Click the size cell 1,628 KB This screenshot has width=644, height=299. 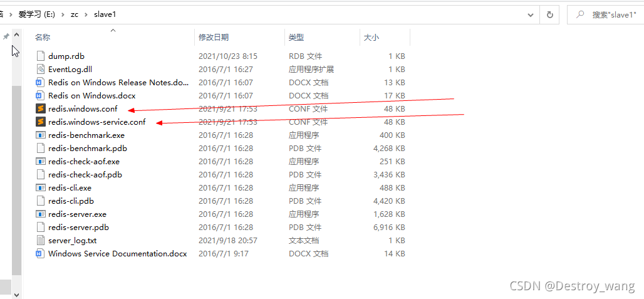click(x=390, y=214)
